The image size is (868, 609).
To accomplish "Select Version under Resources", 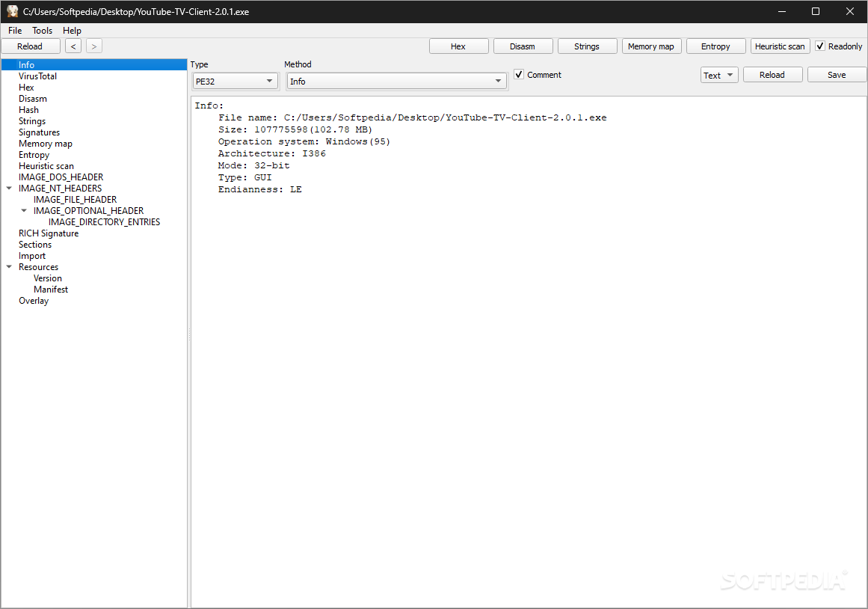I will point(48,278).
